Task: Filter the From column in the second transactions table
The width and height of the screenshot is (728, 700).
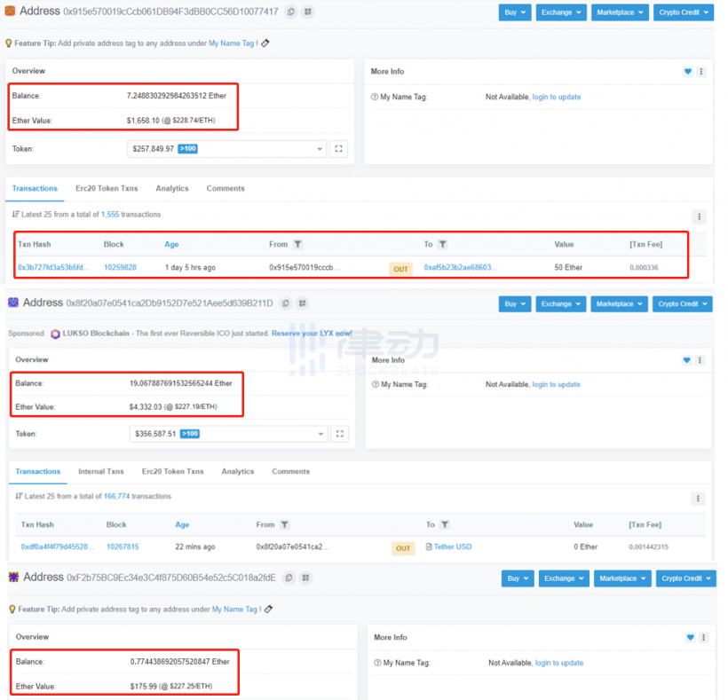Action: click(285, 524)
